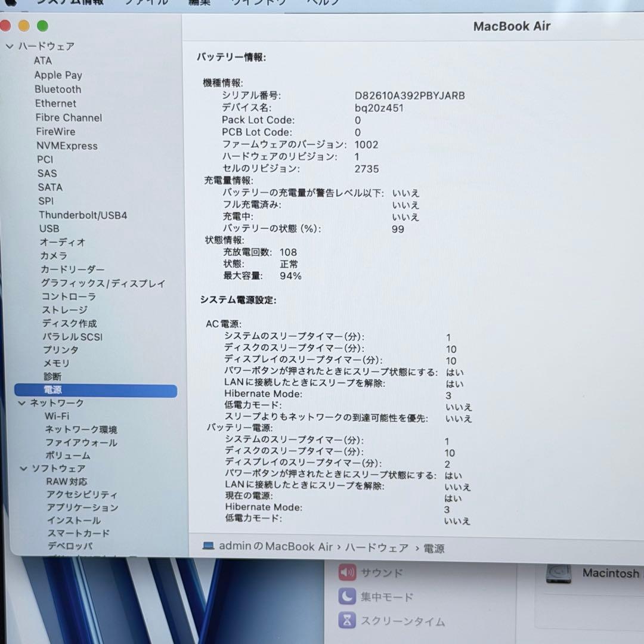Select カメラ in the sidebar
This screenshot has height=644, width=644.
(54, 255)
